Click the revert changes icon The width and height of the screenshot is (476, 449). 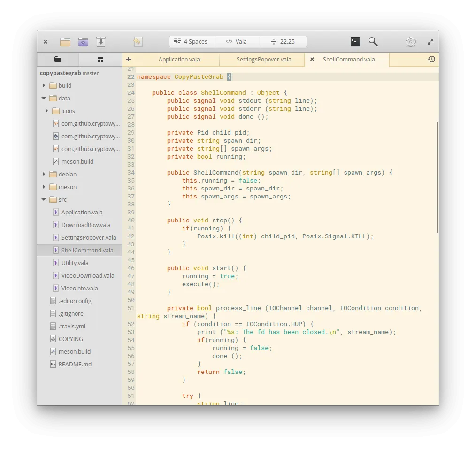[137, 42]
